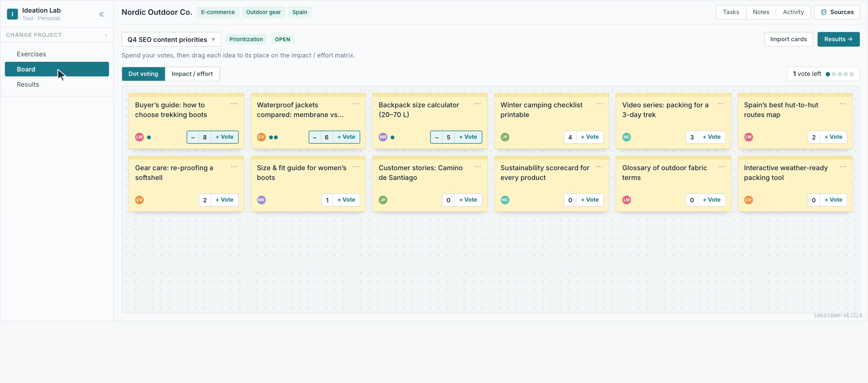Click the Ideation Lab logo icon
Viewport: 868px width, 383px height.
click(12, 14)
